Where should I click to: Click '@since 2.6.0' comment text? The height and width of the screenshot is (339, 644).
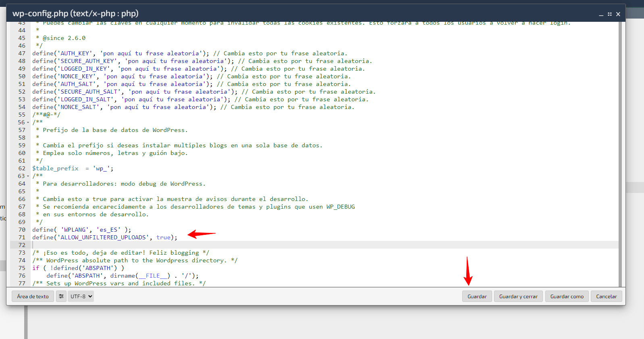pyautogui.click(x=64, y=38)
